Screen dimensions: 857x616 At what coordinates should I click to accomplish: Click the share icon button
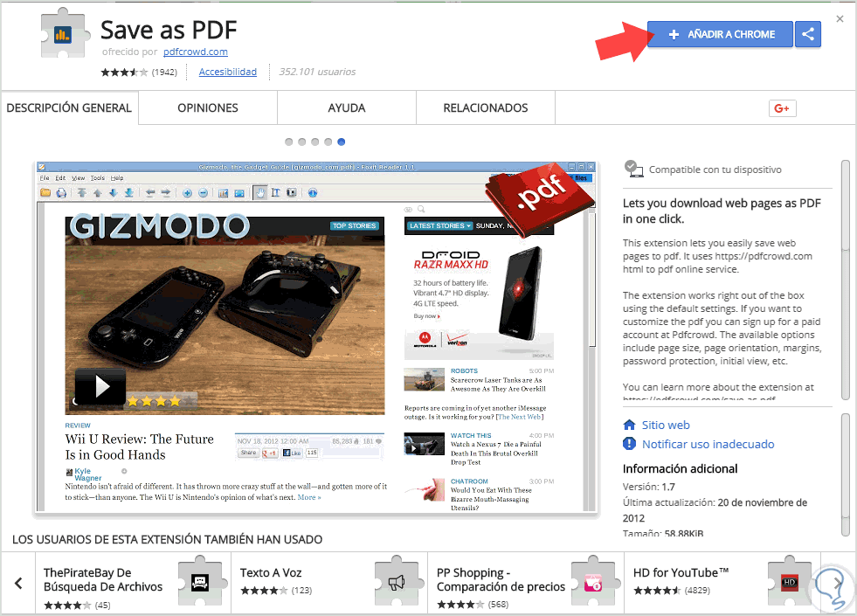point(808,34)
